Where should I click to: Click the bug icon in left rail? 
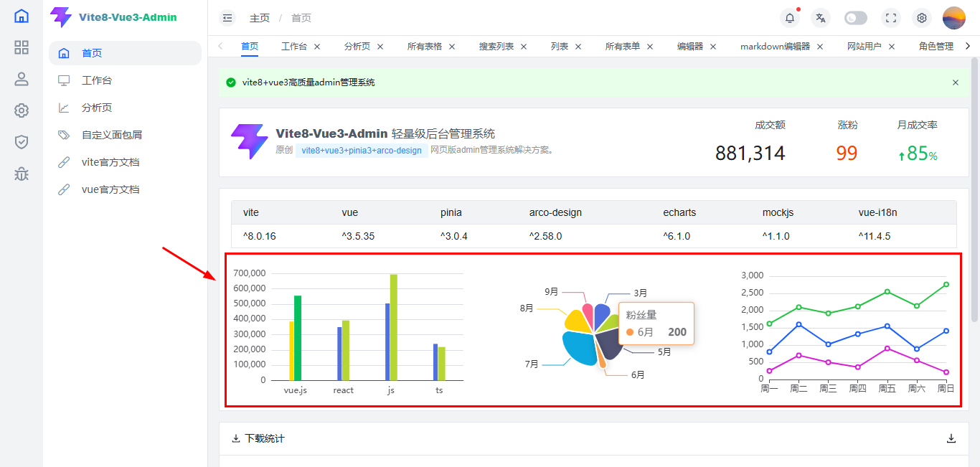click(22, 174)
